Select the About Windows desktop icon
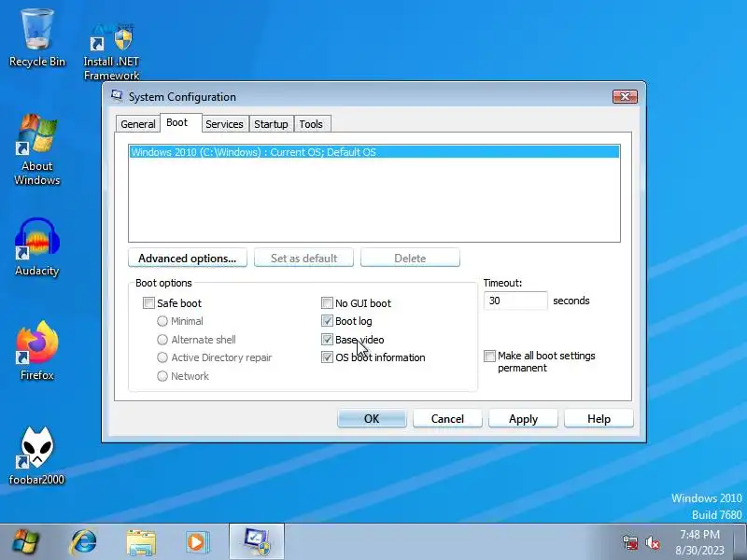 coord(37,149)
